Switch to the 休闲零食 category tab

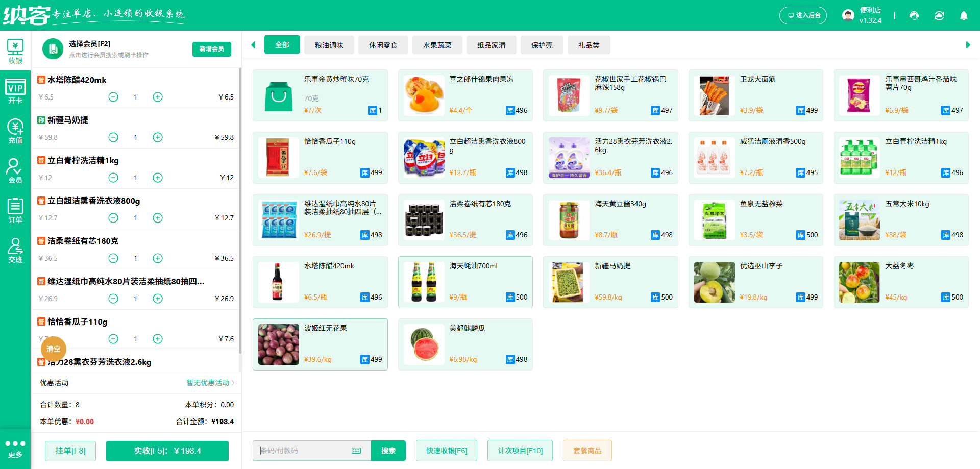pyautogui.click(x=383, y=45)
